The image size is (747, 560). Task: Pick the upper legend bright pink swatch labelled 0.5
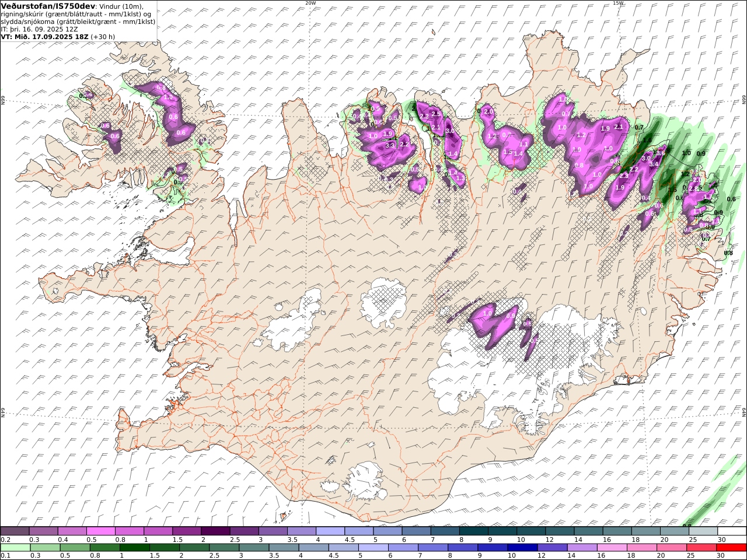[x=101, y=531]
